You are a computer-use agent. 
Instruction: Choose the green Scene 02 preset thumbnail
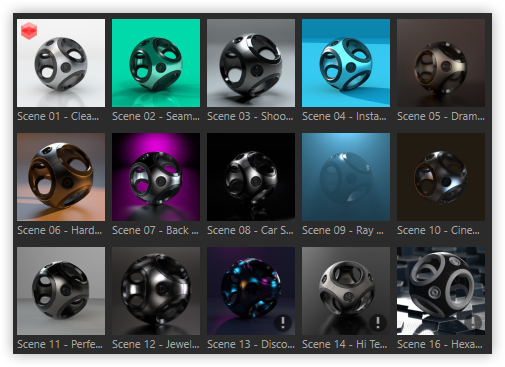[x=156, y=63]
